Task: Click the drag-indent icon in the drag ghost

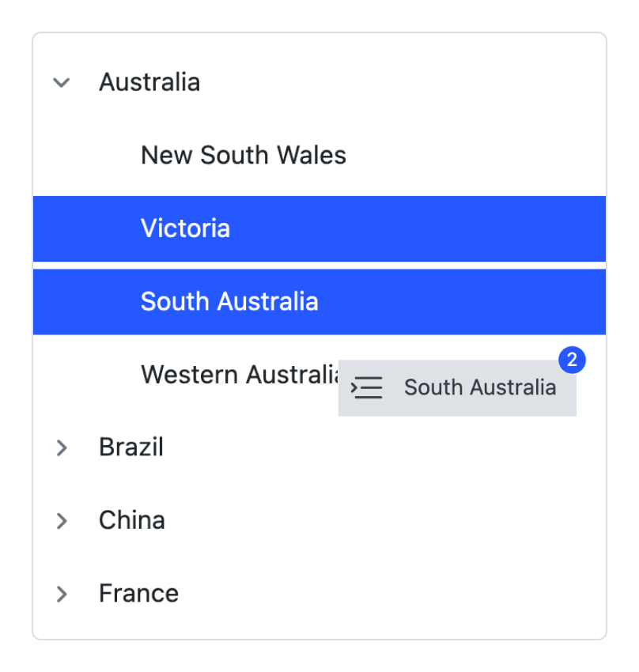Action: pos(366,387)
